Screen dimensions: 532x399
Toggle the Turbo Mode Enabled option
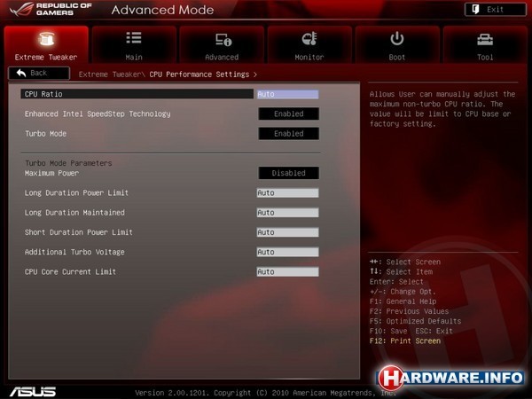289,133
